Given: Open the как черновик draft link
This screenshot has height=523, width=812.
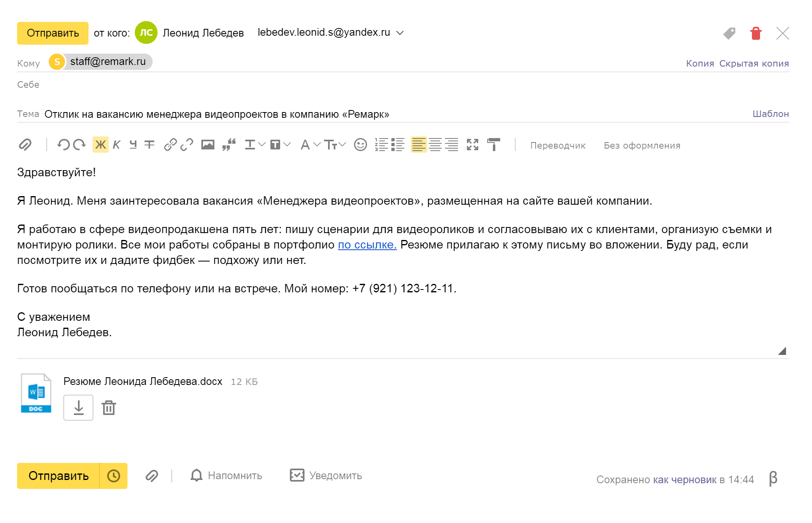Looking at the screenshot, I should (x=685, y=480).
